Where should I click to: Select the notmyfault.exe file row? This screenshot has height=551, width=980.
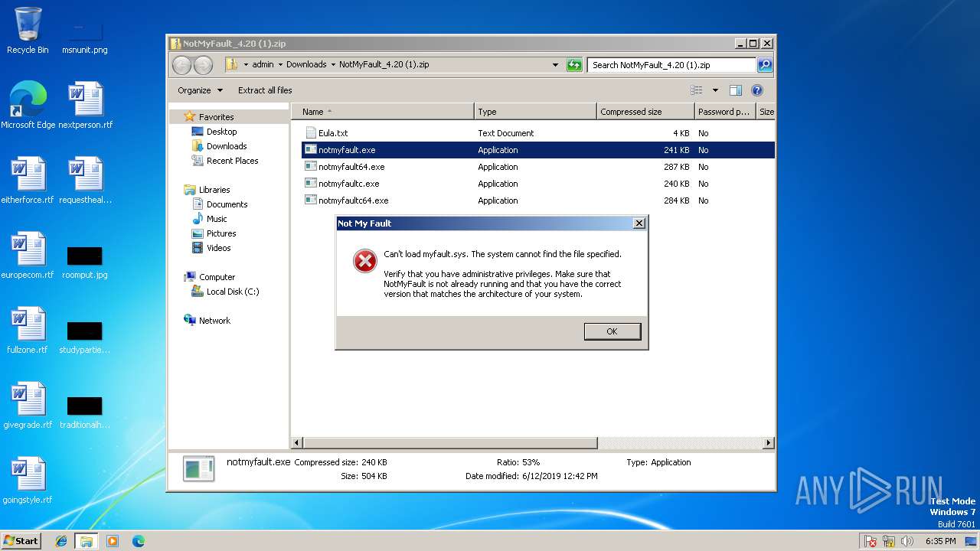[538, 150]
